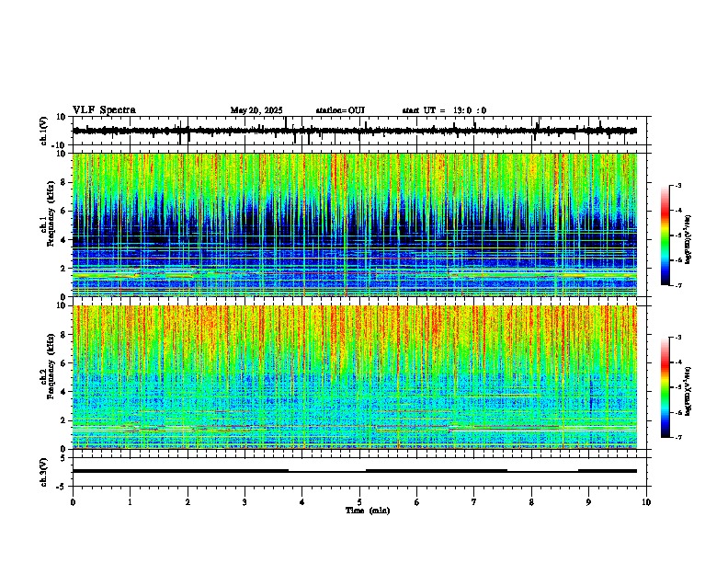Image resolution: width=728 pixels, height=563 pixels.
Task: Click inside the ch.1 spectrogram panel
Action: (355, 224)
